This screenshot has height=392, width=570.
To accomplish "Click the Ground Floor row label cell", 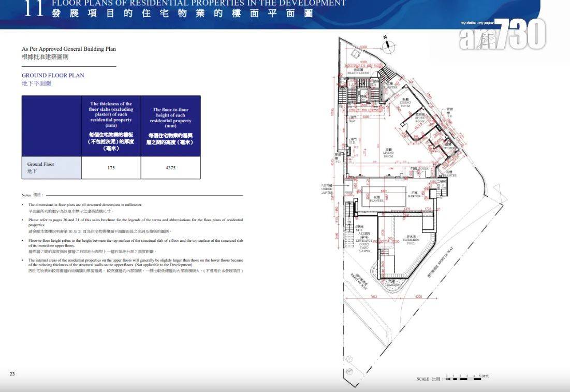I will pyautogui.click(x=51, y=168).
